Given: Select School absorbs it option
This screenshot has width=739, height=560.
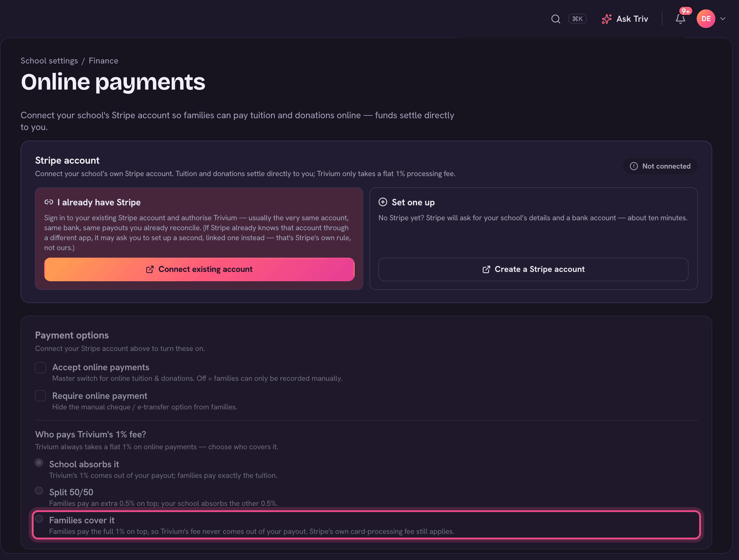Looking at the screenshot, I should [39, 463].
